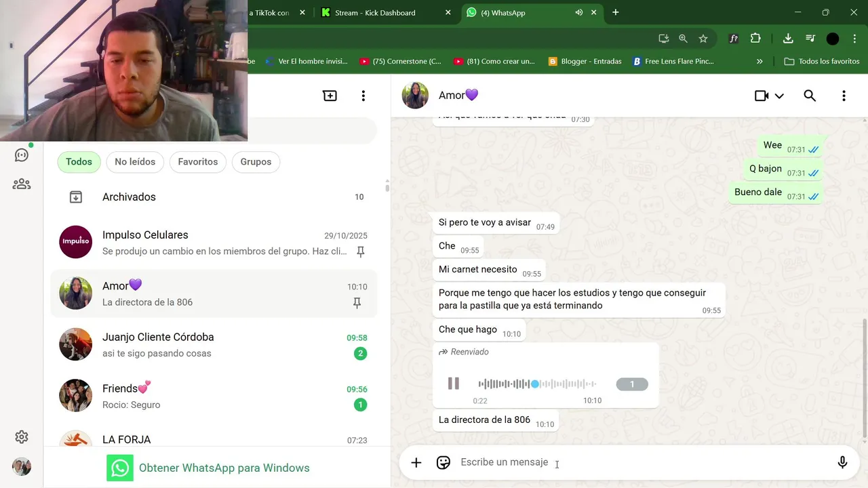
Task: Expand hidden bookmarks chevron
Action: tap(759, 61)
